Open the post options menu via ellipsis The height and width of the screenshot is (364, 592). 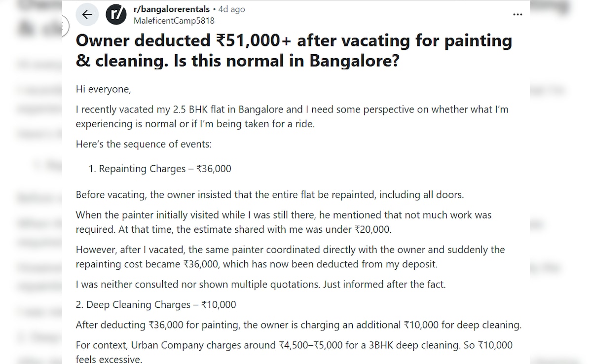517,14
